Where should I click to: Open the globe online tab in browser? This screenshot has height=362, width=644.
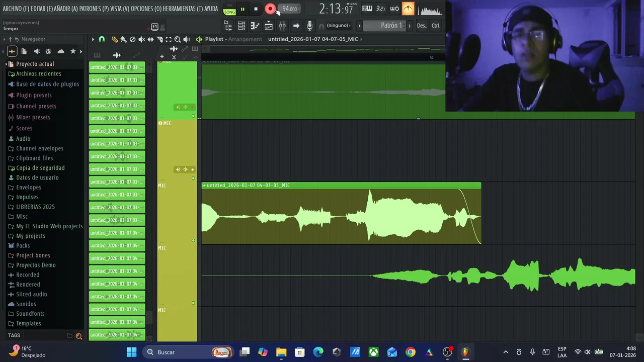(48, 51)
